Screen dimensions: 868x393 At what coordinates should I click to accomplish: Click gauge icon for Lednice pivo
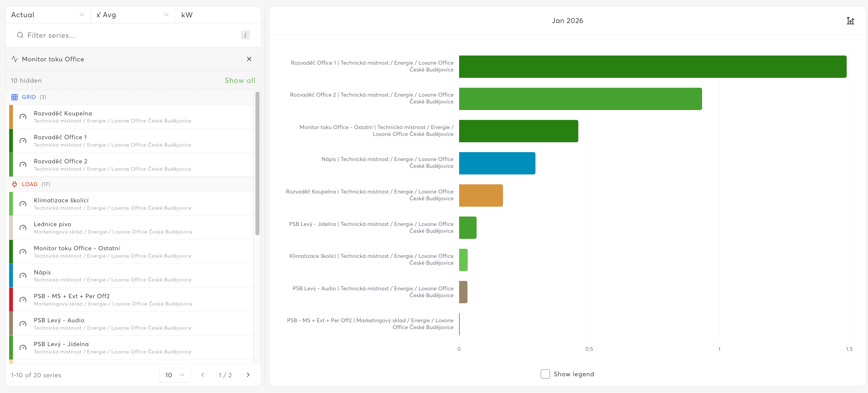(23, 228)
